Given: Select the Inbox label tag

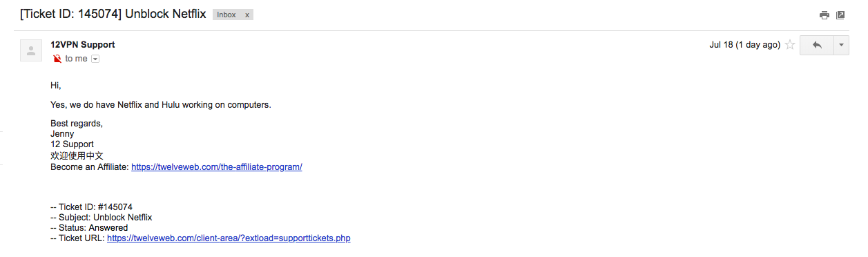Looking at the screenshot, I should coord(226,15).
